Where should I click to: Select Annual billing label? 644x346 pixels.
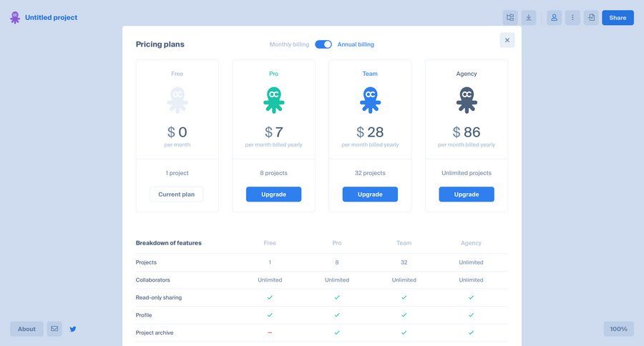point(356,44)
